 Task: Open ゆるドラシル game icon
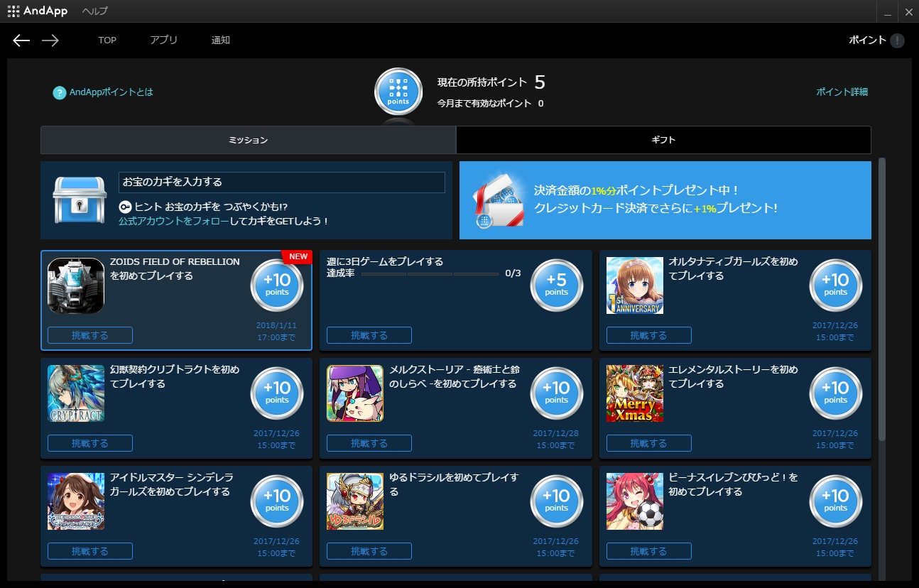(355, 501)
